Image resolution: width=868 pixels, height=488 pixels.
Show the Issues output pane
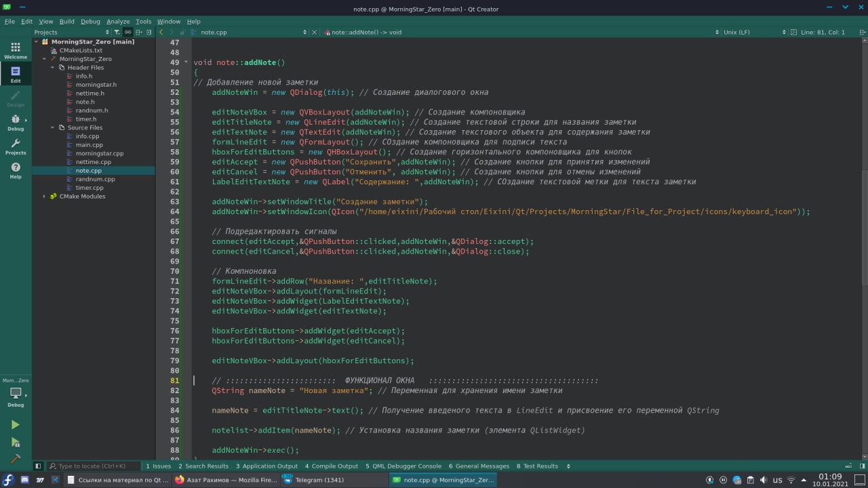(158, 466)
